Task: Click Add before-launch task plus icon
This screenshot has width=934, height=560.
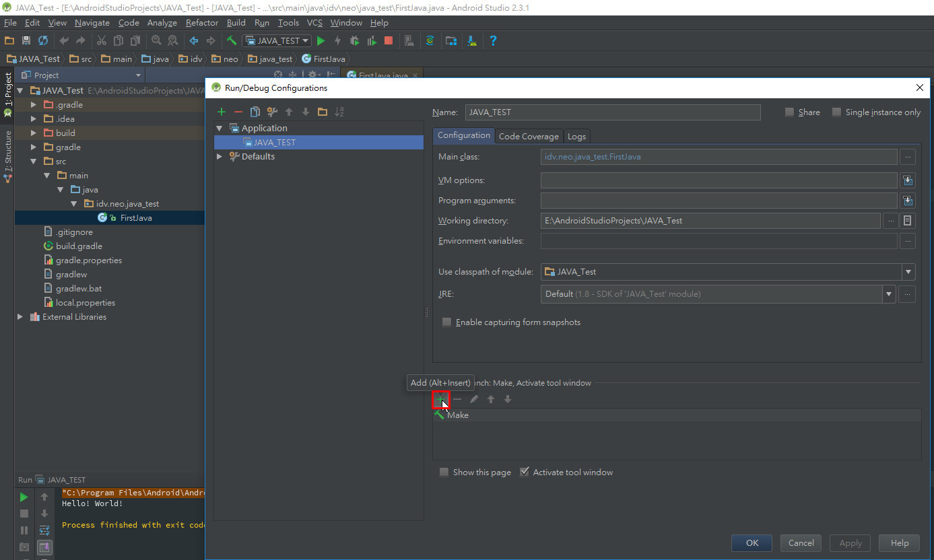Action: coord(440,400)
